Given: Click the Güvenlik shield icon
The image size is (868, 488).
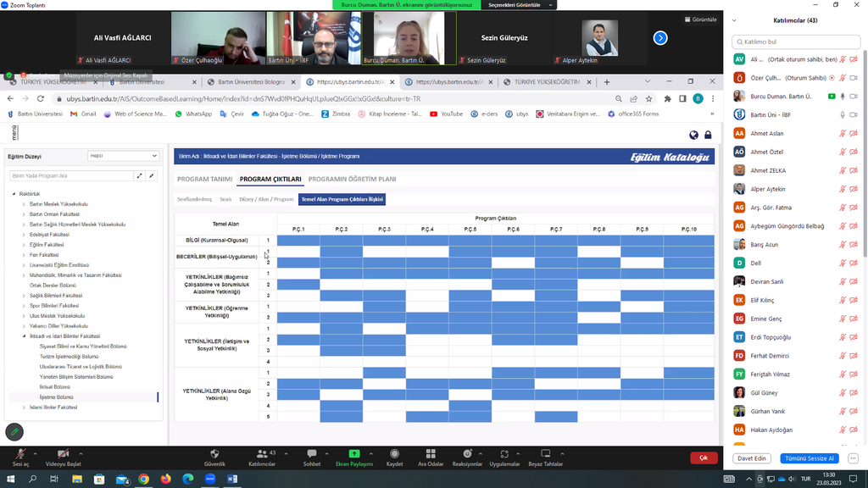Looking at the screenshot, I should pyautogui.click(x=214, y=454).
